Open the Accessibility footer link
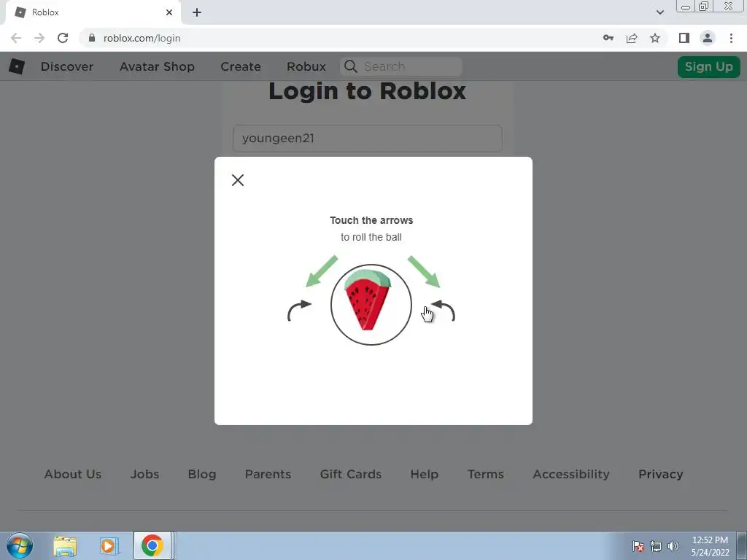This screenshot has width=747, height=560. tap(571, 474)
